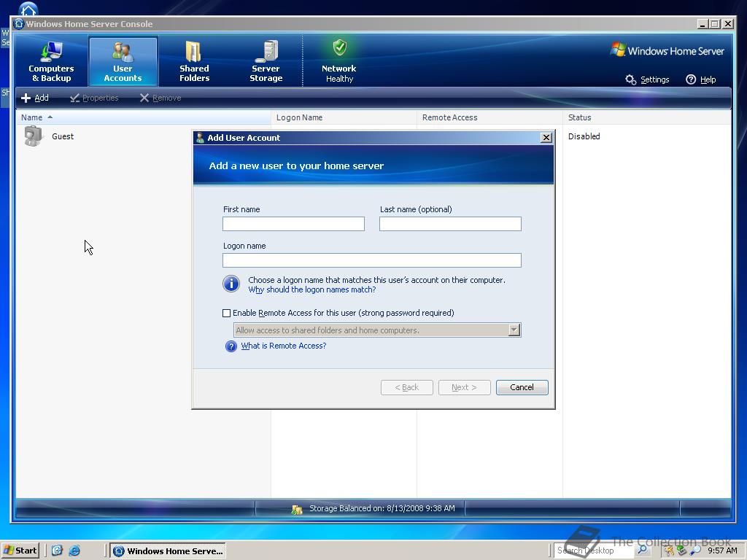Sort by the Name column header
The height and width of the screenshot is (560, 747).
coord(143,117)
